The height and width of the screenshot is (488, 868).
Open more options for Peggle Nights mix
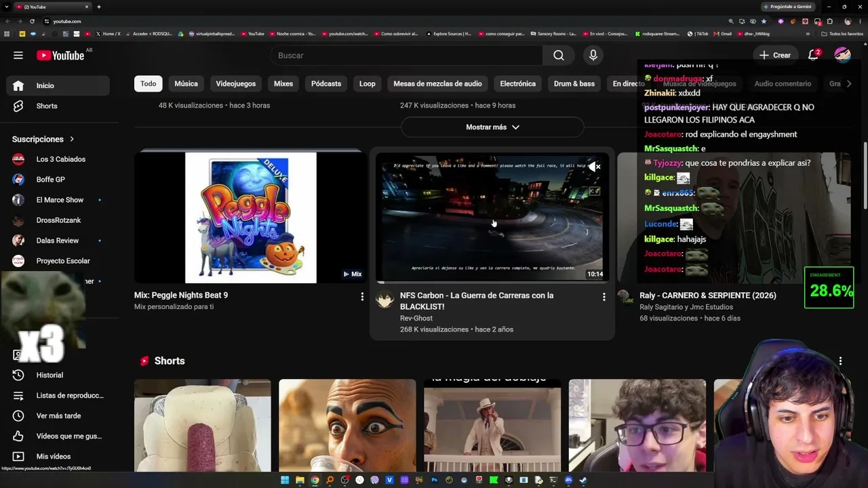pos(362,296)
